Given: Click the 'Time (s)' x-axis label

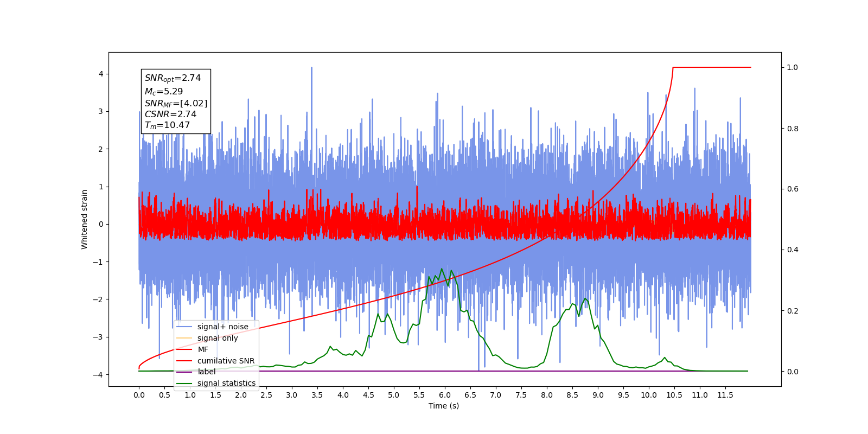Looking at the screenshot, I should [x=444, y=406].
